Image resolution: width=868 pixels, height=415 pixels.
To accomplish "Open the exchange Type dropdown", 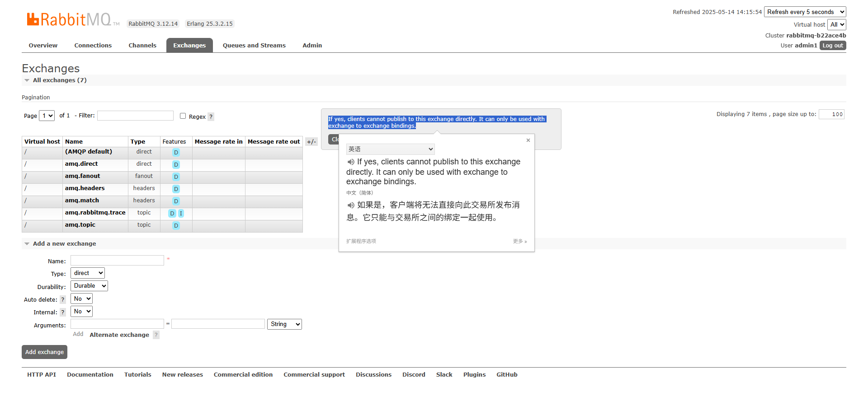I will coord(88,273).
